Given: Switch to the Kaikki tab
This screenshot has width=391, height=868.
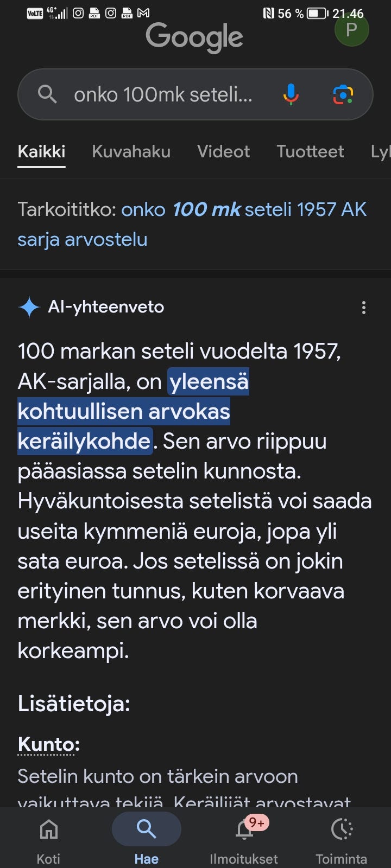Looking at the screenshot, I should [x=41, y=151].
